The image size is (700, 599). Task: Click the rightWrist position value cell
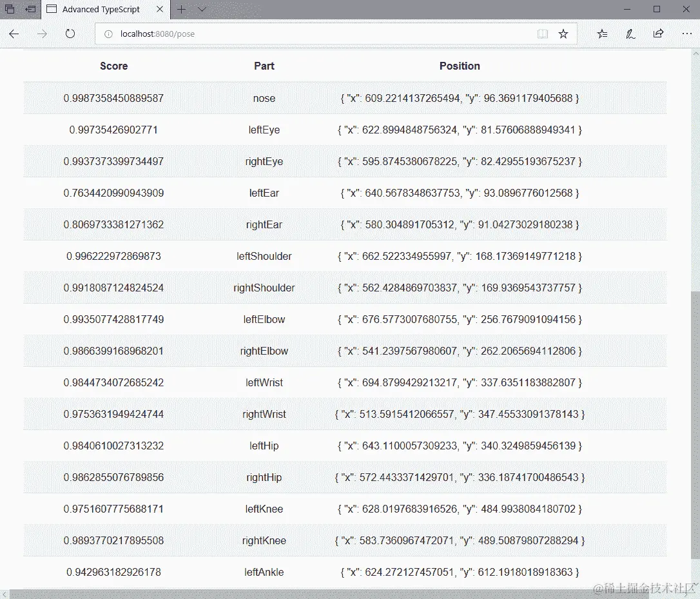pos(460,415)
